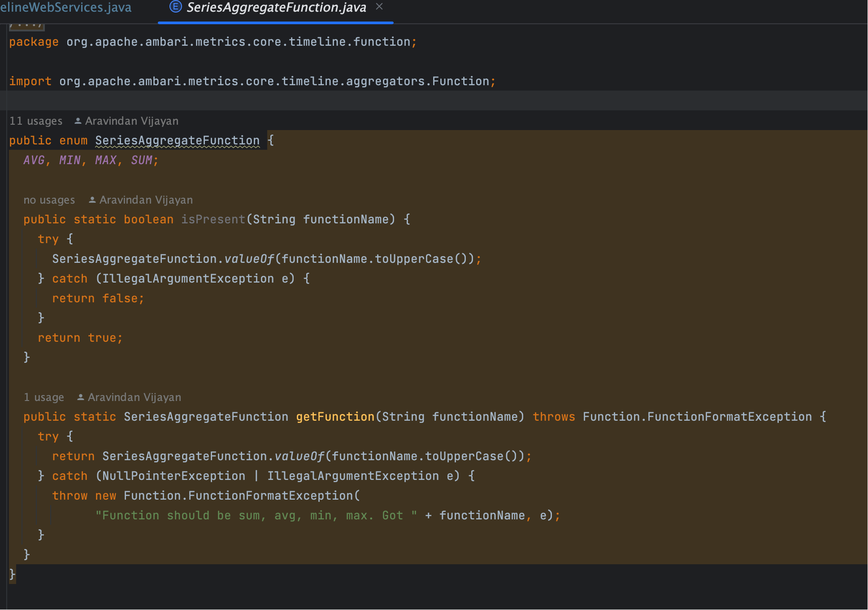Click the enum icon on SeriesAggregateFunction.java tab
Viewport: 868px width, 610px height.
point(176,7)
